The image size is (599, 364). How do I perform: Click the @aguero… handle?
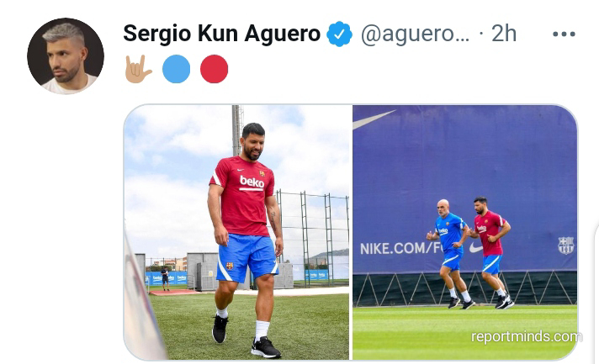point(415,34)
